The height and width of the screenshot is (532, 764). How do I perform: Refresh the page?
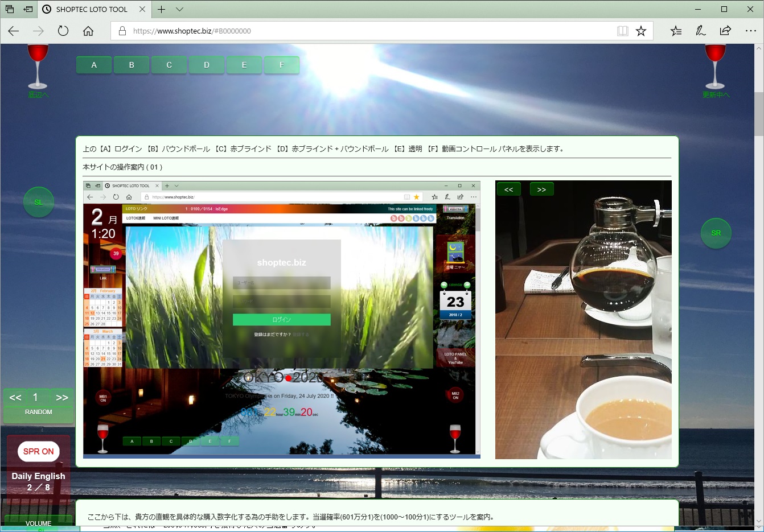click(x=63, y=31)
